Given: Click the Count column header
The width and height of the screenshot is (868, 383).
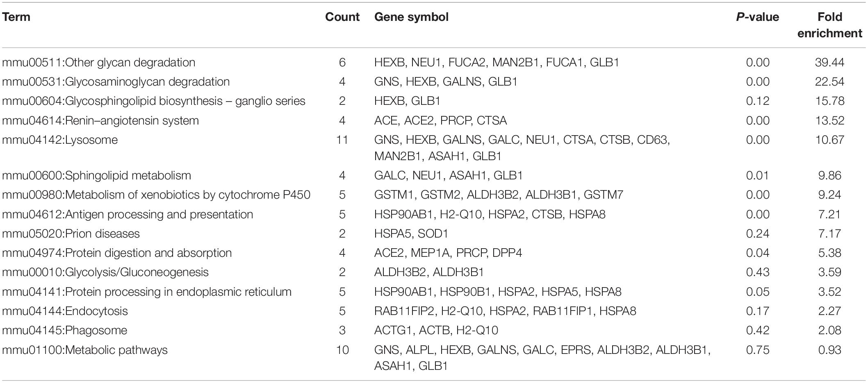Looking at the screenshot, I should (342, 17).
